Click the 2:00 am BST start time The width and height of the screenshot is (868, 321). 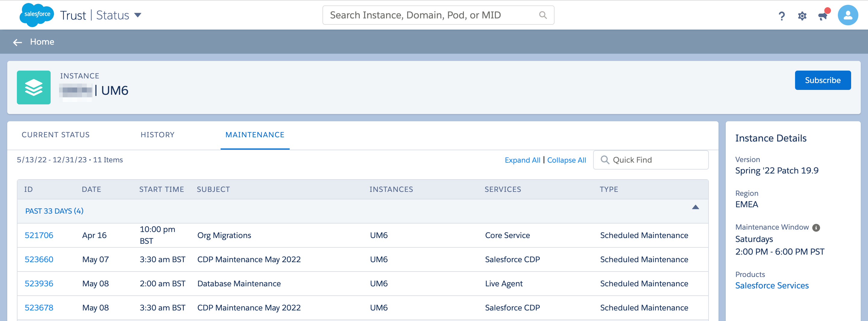162,284
